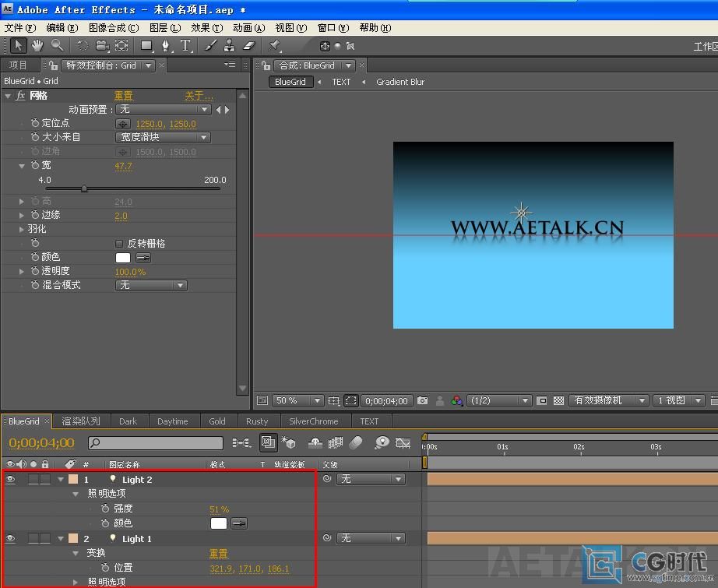Take a snapshot with the camera icon
This screenshot has height=588, width=718.
coord(422,401)
